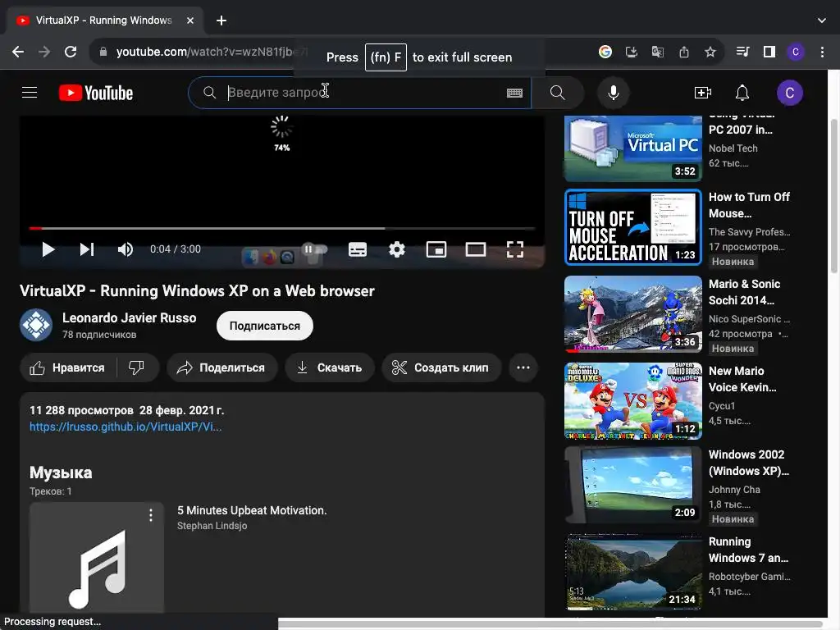840x630 pixels.
Task: Open the on-screen keyboard in the search box
Action: [x=514, y=93]
